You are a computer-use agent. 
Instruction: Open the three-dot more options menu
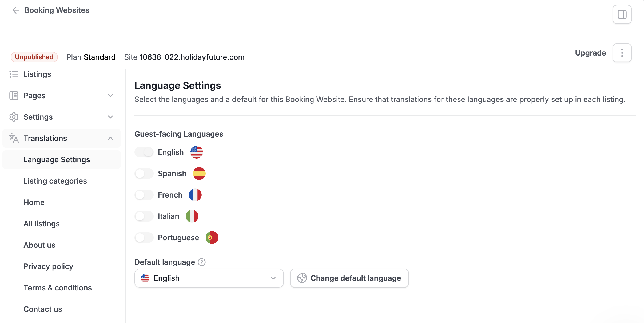(622, 53)
